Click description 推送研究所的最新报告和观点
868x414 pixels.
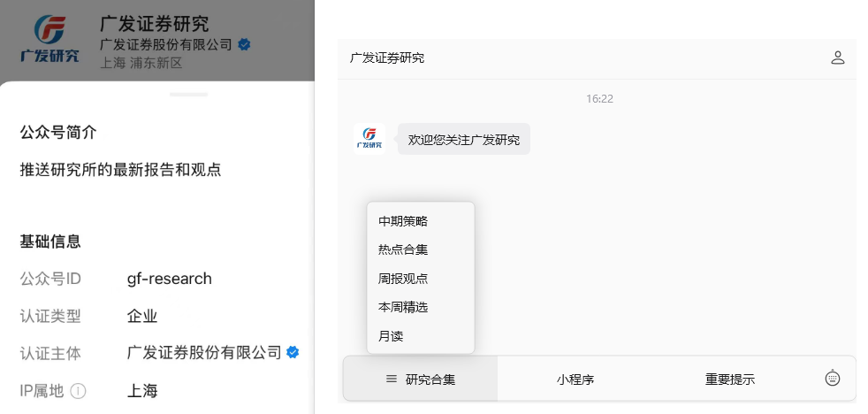click(121, 170)
